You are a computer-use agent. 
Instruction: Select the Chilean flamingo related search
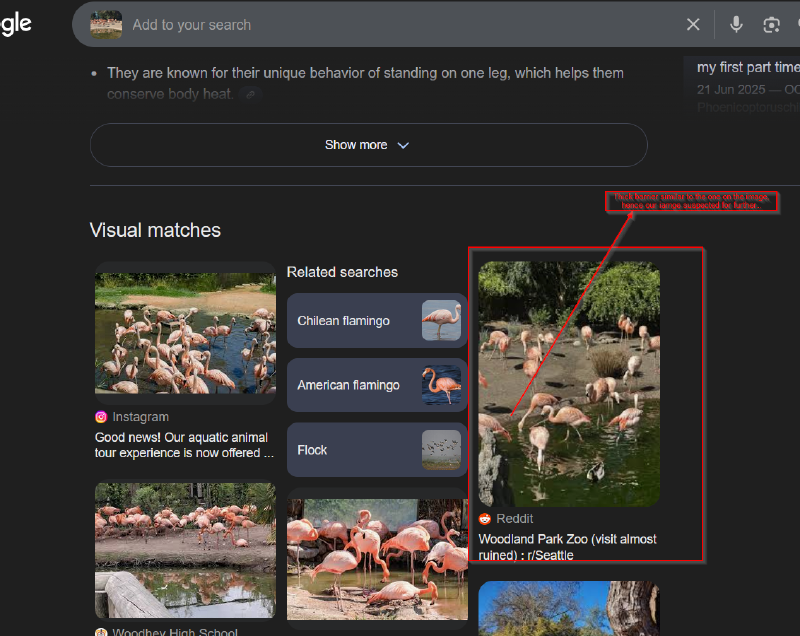[376, 321]
